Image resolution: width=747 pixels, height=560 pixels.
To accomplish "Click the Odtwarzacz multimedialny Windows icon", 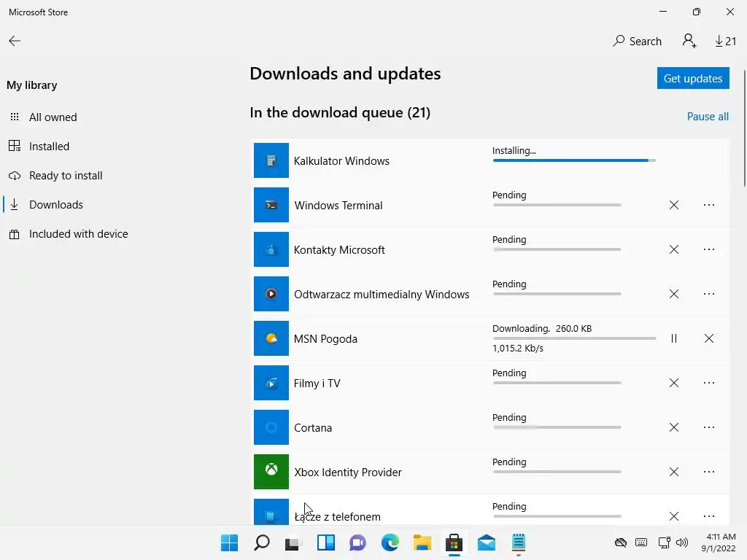I will 271,294.
